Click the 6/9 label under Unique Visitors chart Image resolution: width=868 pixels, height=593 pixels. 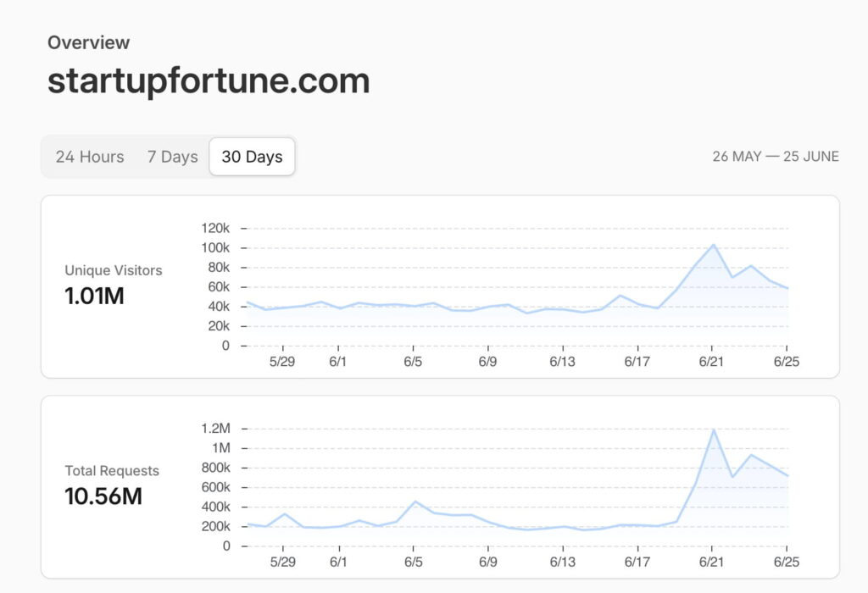487,362
